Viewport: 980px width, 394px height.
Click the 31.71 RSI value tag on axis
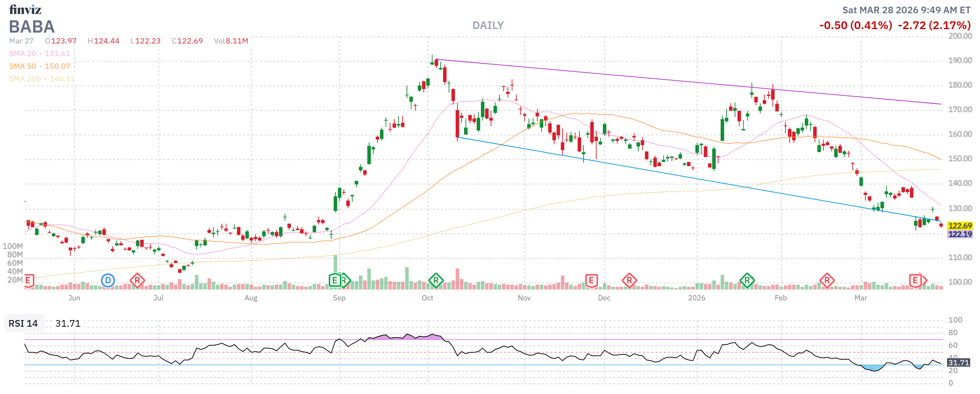958,362
